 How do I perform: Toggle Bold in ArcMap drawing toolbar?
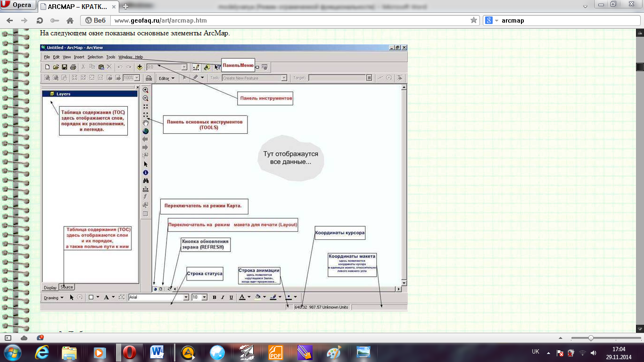click(x=214, y=297)
